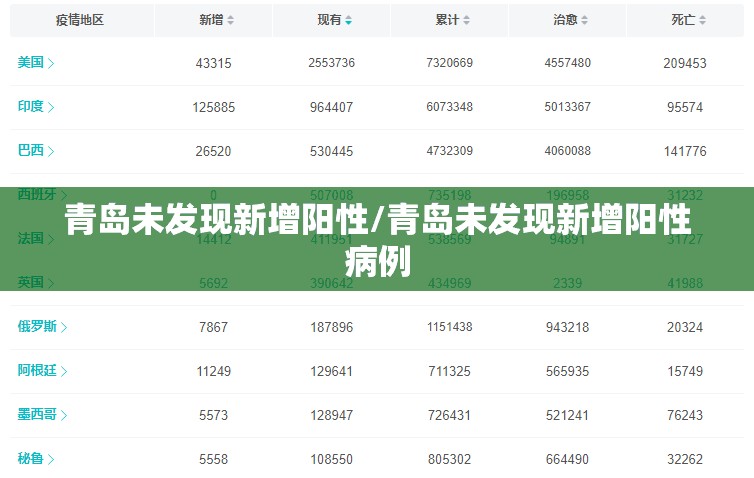
Task: Select the 阿根廷 recovered value 565935
Action: click(x=567, y=372)
